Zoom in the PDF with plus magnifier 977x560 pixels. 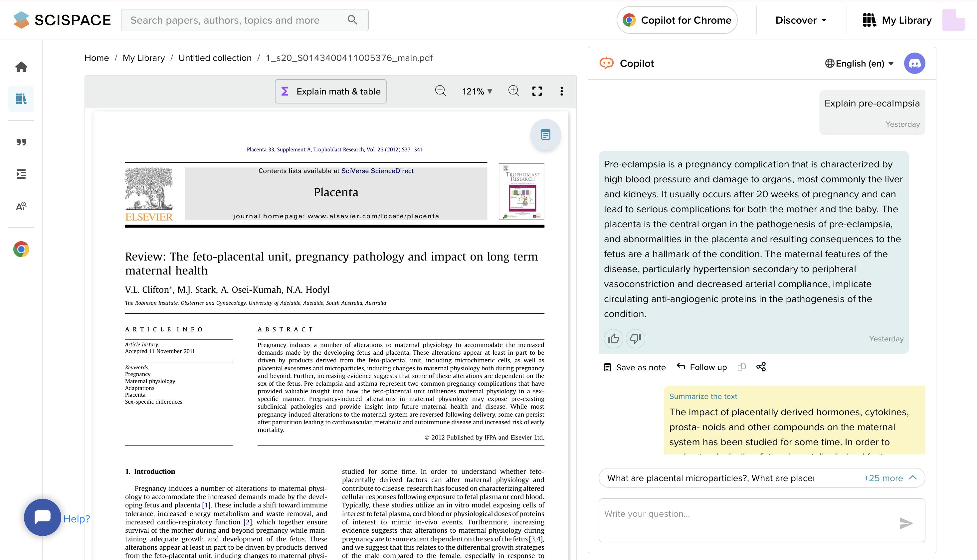pyautogui.click(x=513, y=91)
